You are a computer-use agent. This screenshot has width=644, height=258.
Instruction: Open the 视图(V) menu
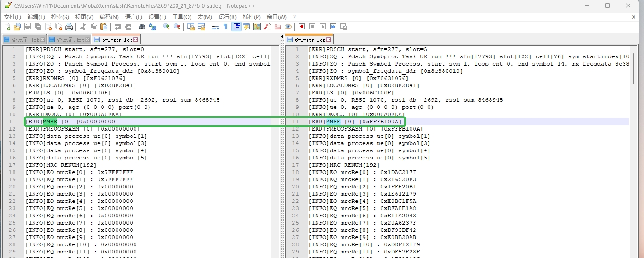pyautogui.click(x=84, y=17)
